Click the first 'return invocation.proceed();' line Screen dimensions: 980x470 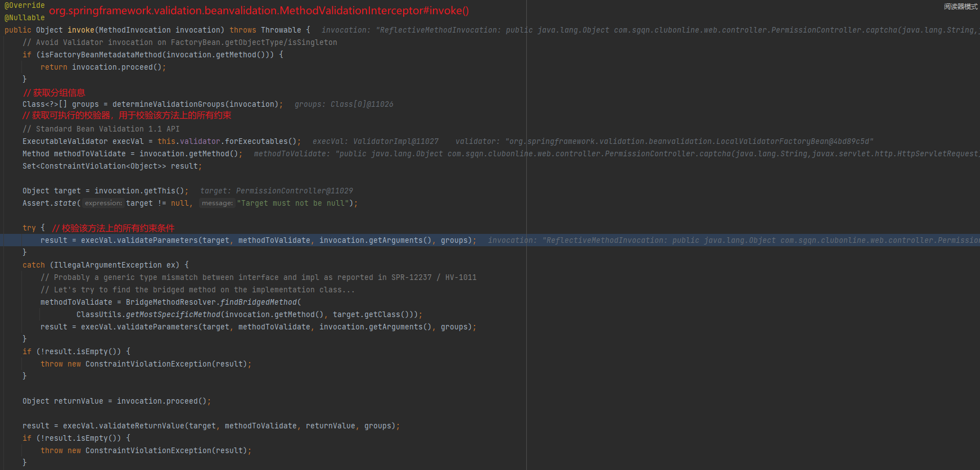pos(103,67)
